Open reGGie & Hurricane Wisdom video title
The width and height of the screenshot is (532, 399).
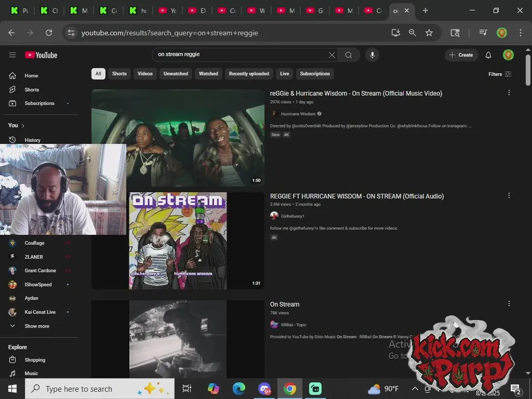(356, 93)
